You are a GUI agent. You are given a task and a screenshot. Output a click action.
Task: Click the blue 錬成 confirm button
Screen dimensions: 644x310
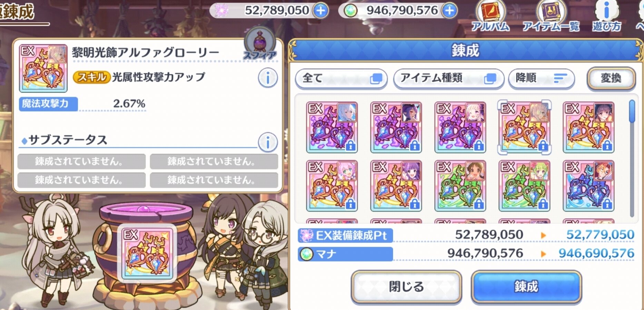coord(526,287)
